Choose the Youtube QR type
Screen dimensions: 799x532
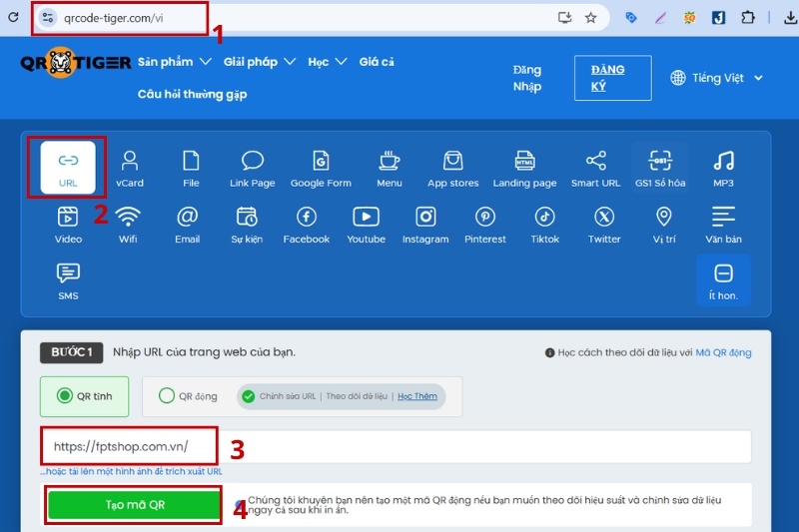(x=366, y=225)
